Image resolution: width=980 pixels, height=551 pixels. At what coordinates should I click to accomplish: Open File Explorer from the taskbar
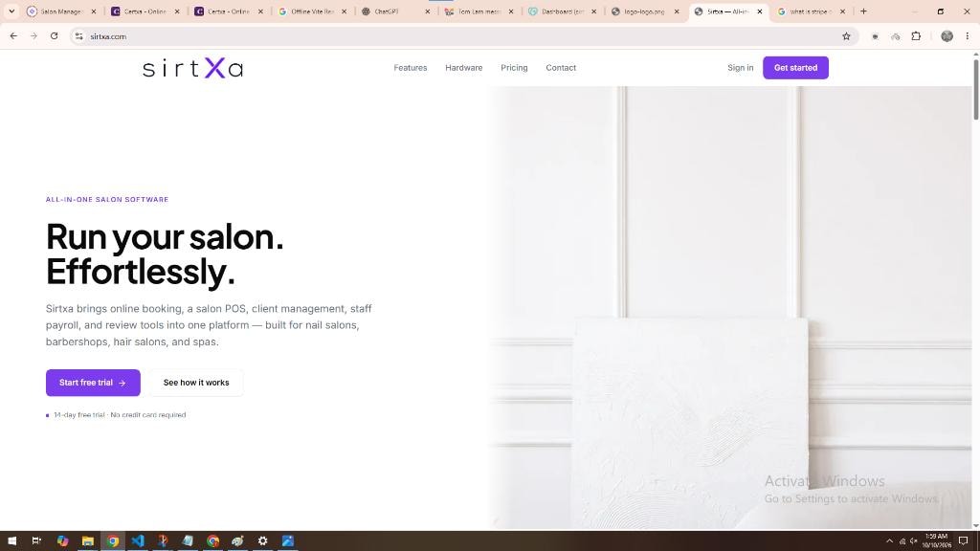(87, 541)
